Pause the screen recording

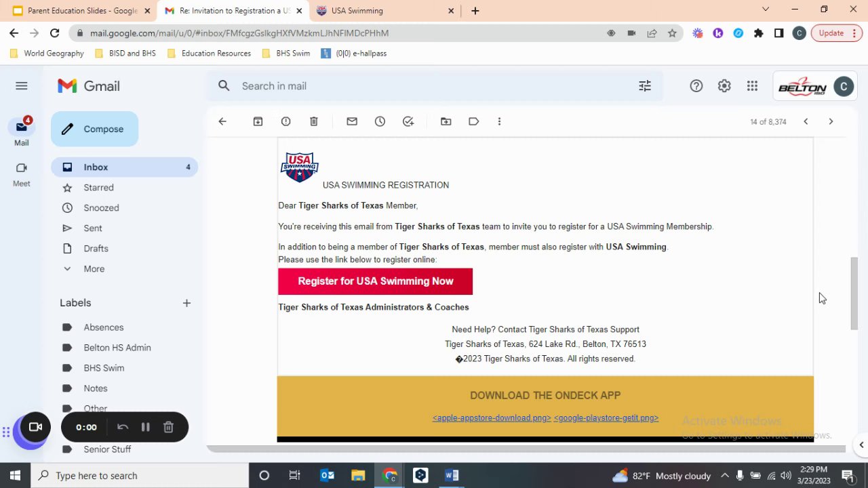(145, 427)
